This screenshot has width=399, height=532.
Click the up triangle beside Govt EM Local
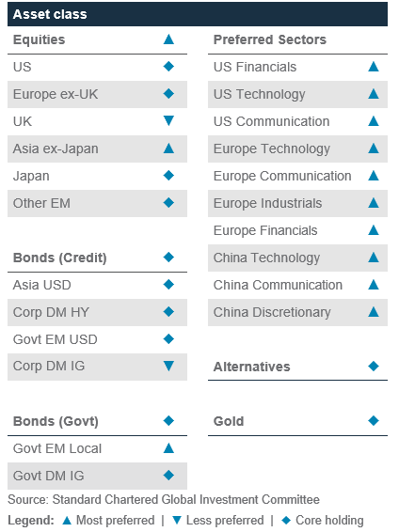click(x=168, y=448)
